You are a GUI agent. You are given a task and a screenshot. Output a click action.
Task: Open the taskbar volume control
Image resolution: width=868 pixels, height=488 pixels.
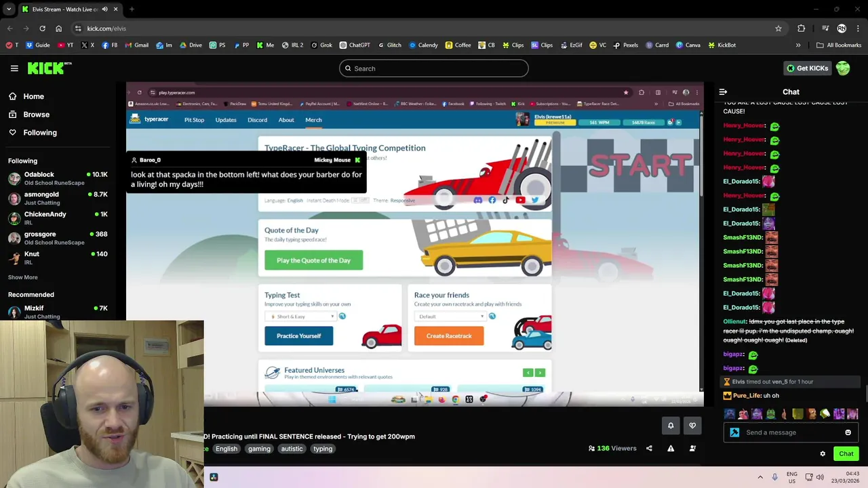click(x=820, y=477)
